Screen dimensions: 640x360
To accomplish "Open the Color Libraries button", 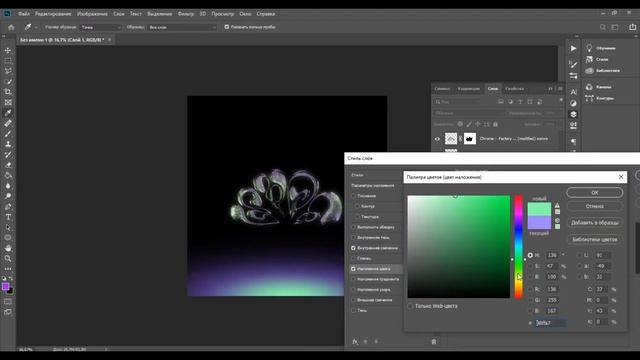I will (595, 239).
